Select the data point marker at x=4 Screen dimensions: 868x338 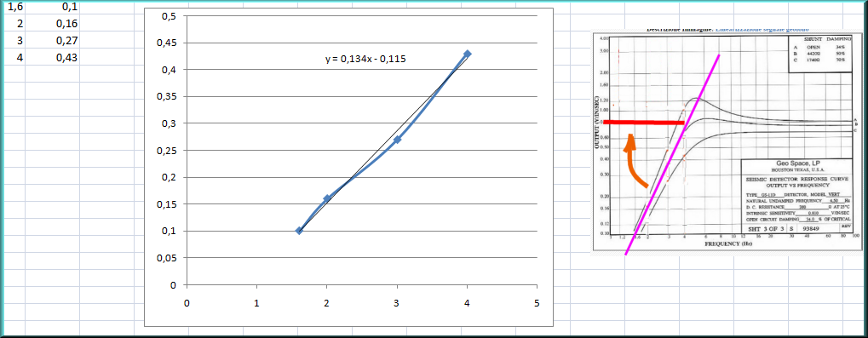point(467,54)
